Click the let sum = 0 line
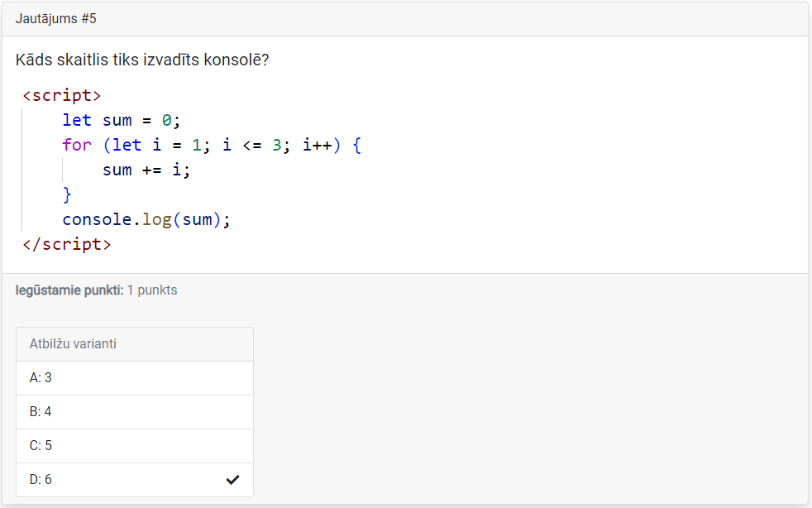 click(x=121, y=120)
